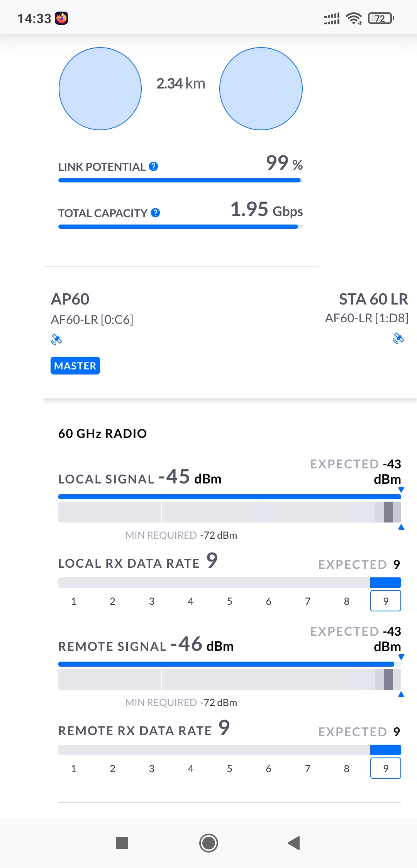Click the Total Capacity progress bar
417x868 pixels.
click(180, 227)
